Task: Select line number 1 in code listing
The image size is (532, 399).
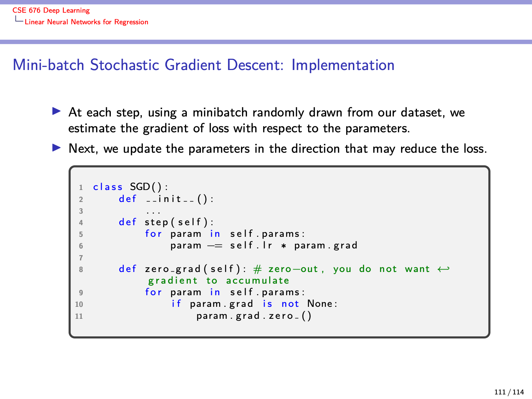Action: (x=81, y=188)
